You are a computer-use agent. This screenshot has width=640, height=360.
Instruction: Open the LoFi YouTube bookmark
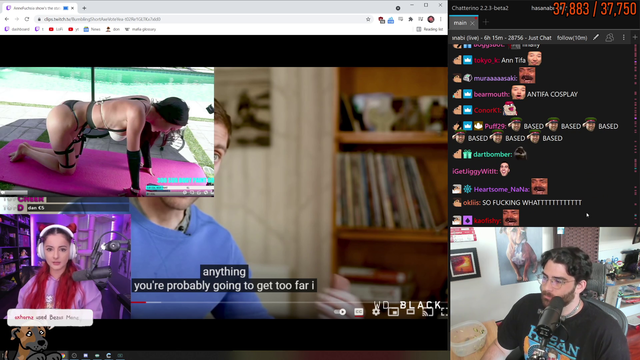point(56,29)
